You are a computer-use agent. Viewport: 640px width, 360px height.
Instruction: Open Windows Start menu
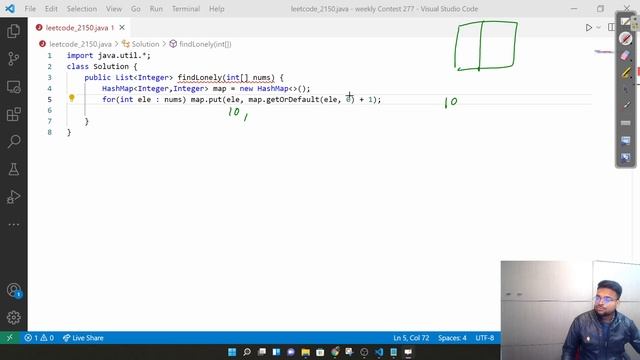coord(232,352)
